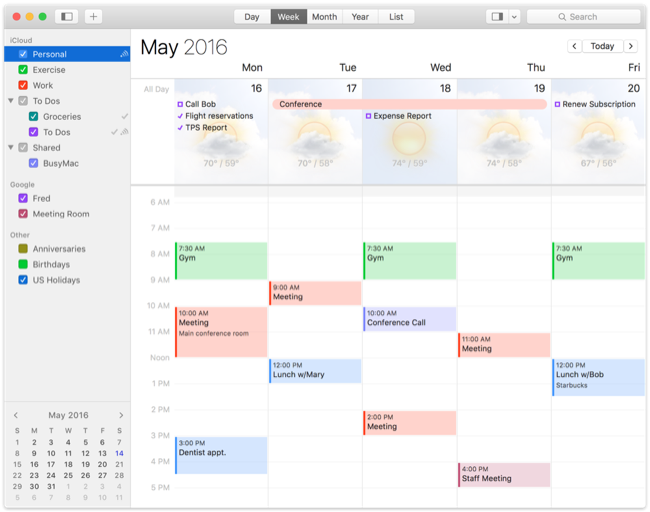Advance to next week with right arrow
This screenshot has height=512, width=650.
630,46
